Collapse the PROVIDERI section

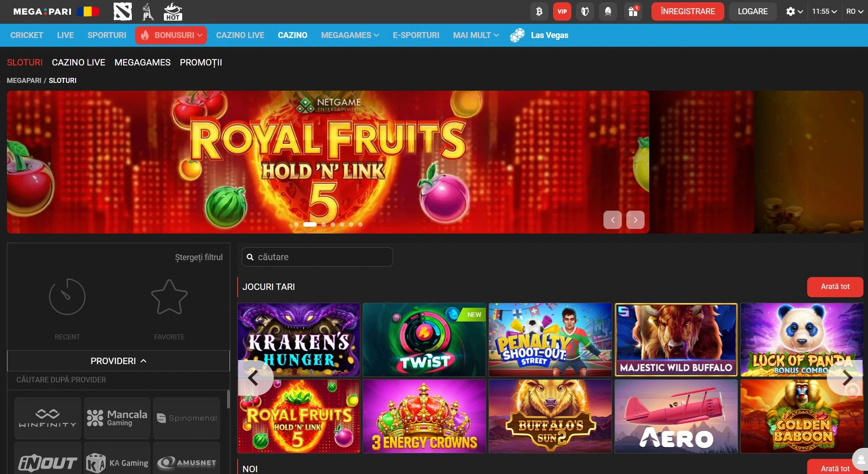[x=119, y=361]
